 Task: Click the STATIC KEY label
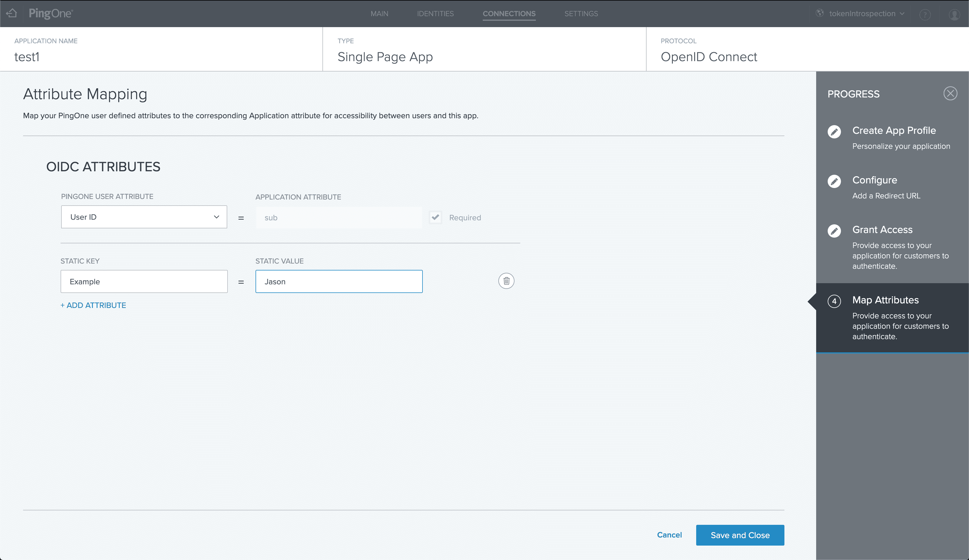pyautogui.click(x=80, y=261)
